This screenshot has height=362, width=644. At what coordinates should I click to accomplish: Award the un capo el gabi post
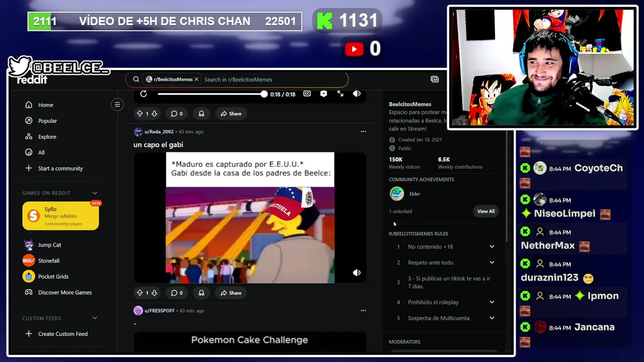point(201,293)
